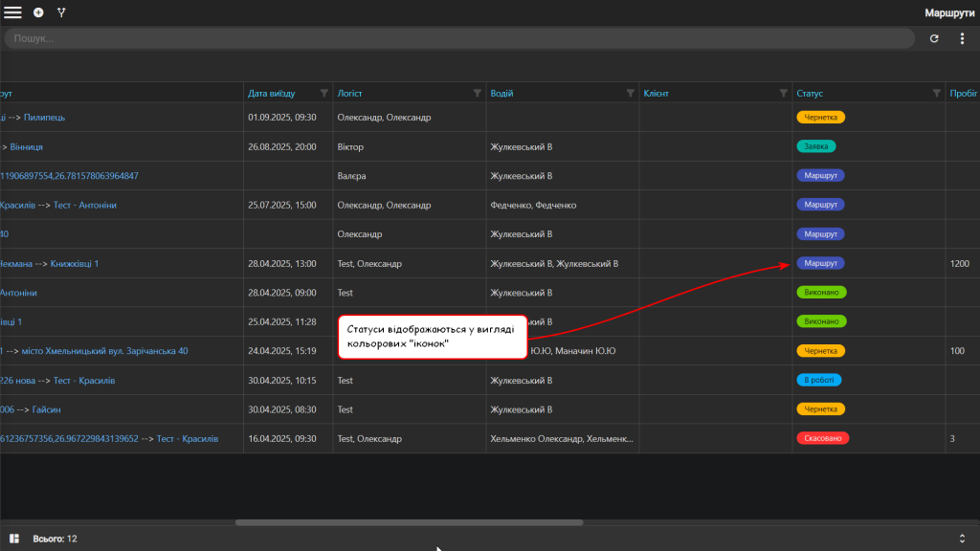Click the layout panel icon in footer
980x551 pixels.
click(x=14, y=539)
